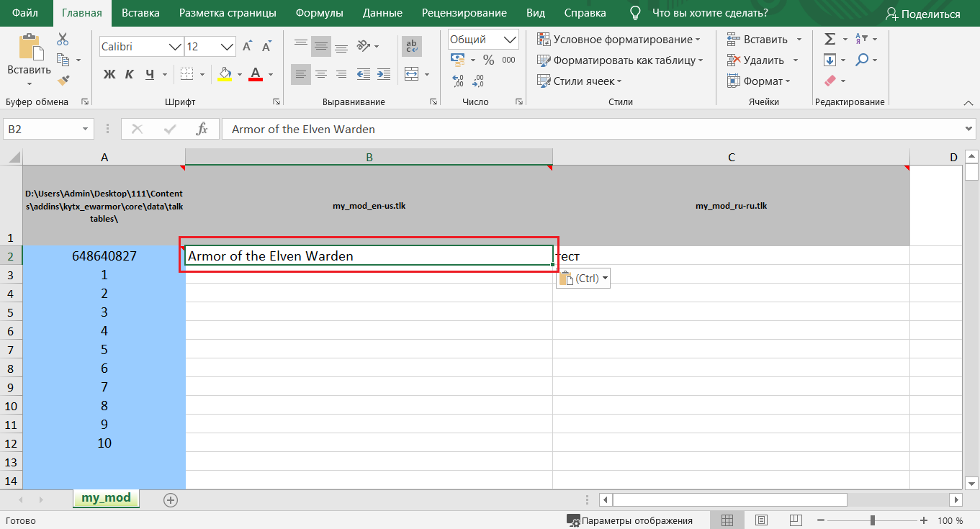
Task: Click Increase Decimal icon
Action: coord(458,80)
